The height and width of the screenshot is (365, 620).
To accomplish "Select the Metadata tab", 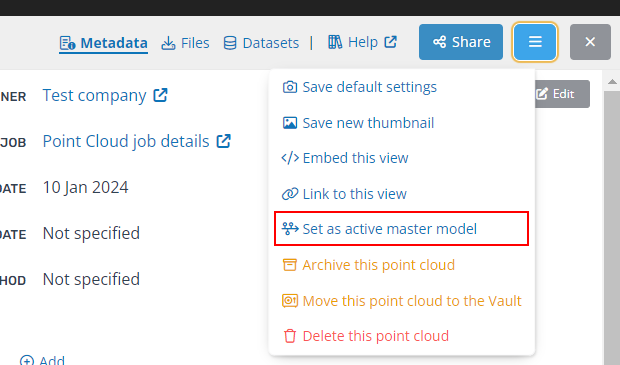I will click(x=104, y=43).
